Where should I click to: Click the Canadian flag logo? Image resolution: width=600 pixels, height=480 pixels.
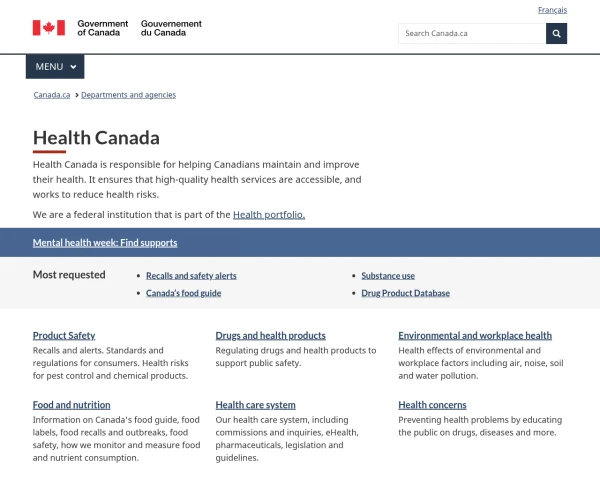tap(49, 28)
